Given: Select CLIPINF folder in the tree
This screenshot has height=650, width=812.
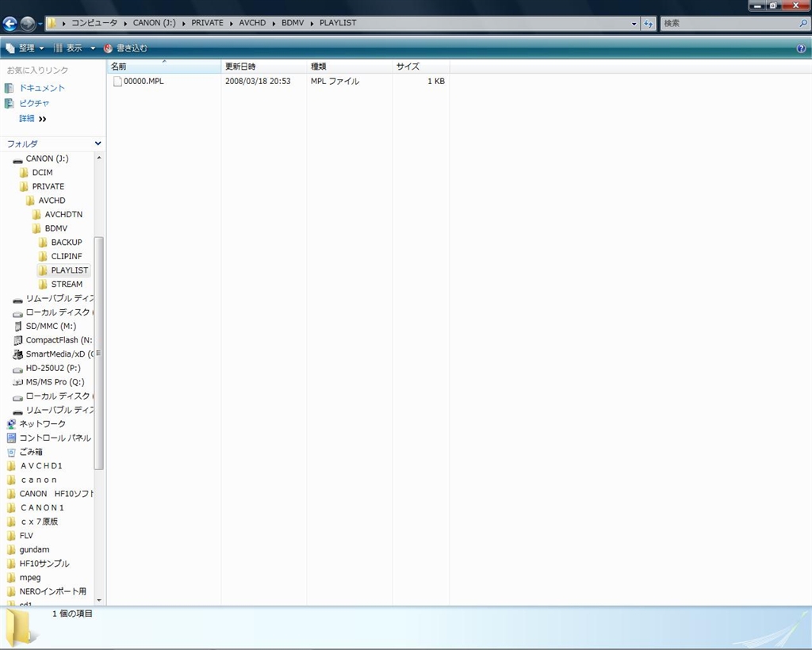Looking at the screenshot, I should pos(67,256).
